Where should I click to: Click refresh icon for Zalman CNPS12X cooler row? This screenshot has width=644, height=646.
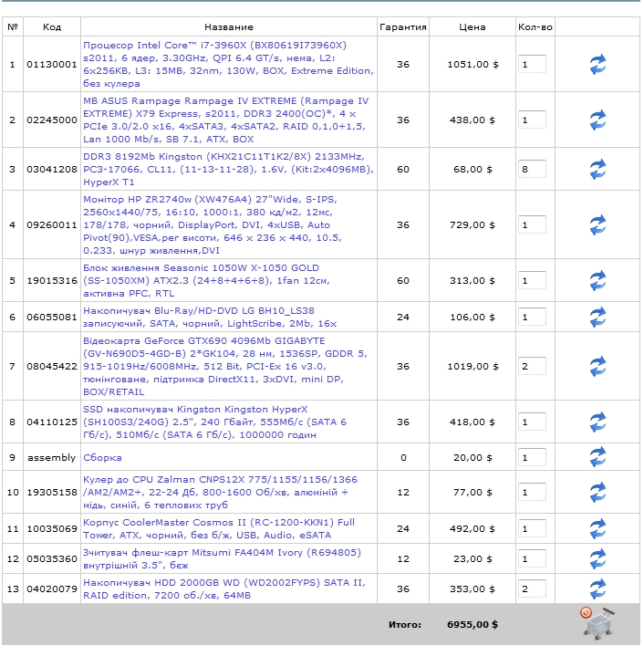point(597,493)
